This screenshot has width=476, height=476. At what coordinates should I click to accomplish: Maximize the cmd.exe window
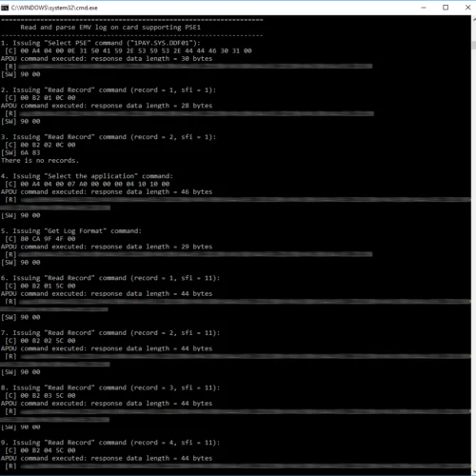pos(446,8)
